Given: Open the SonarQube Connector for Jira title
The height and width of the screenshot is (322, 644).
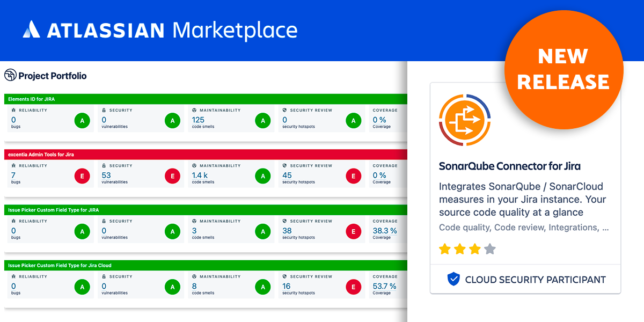Looking at the screenshot, I should pos(510,166).
